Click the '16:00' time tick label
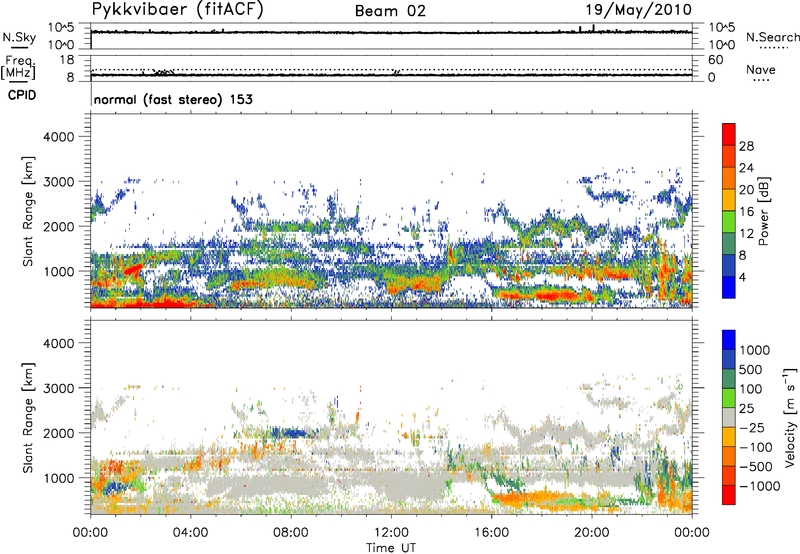Image resolution: width=800 pixels, height=554 pixels. click(491, 533)
